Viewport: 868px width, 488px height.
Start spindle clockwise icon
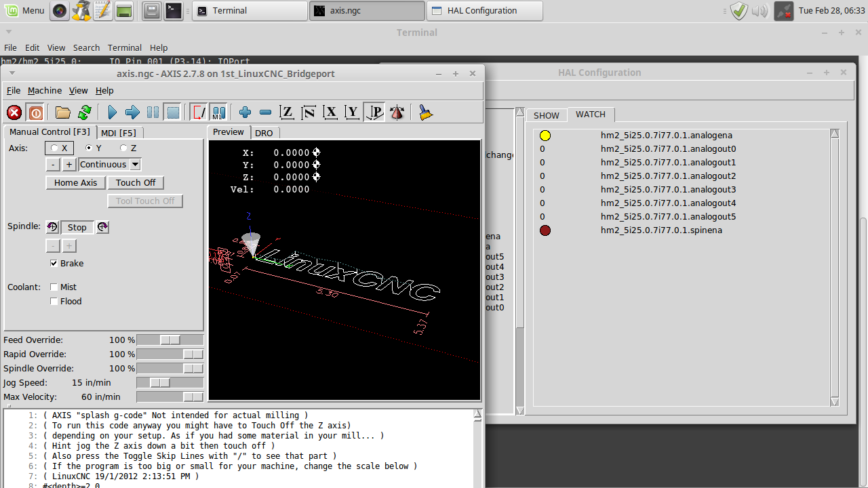(x=102, y=227)
